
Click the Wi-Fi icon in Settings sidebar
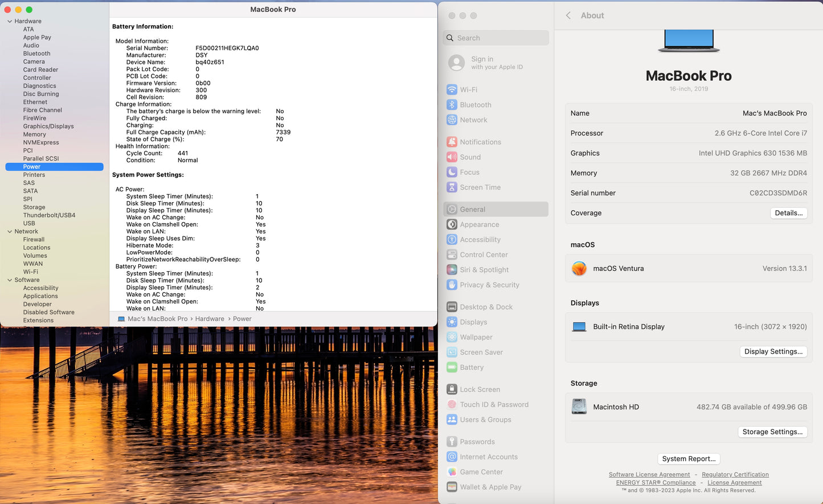[x=452, y=90]
